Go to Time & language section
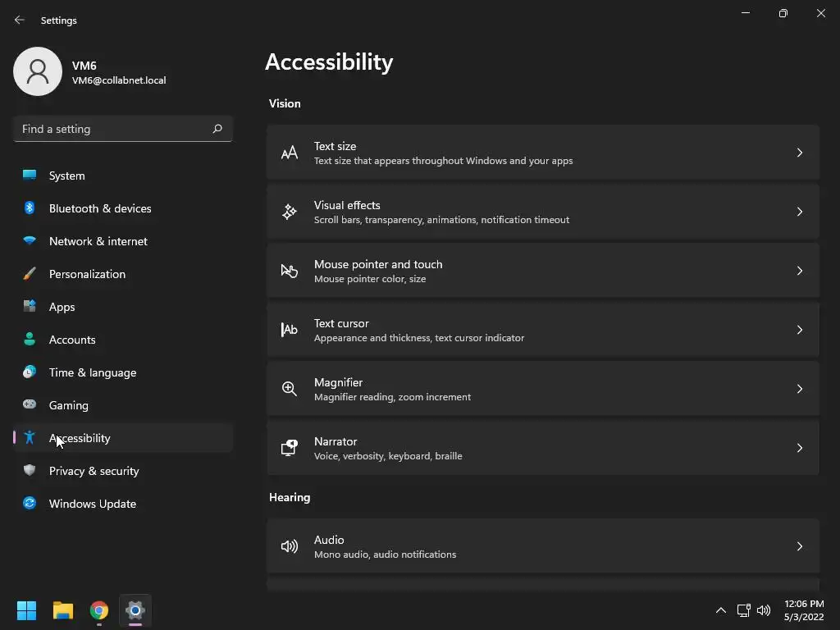The image size is (840, 630). pyautogui.click(x=93, y=372)
